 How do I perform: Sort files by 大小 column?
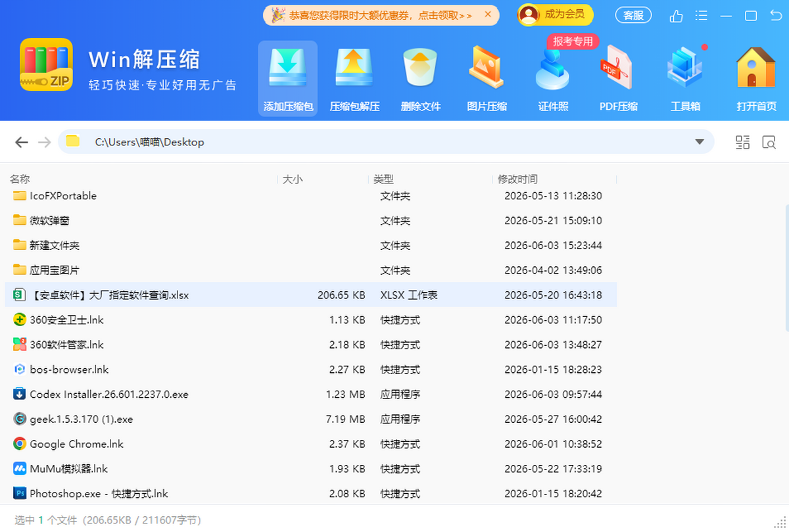coord(293,179)
